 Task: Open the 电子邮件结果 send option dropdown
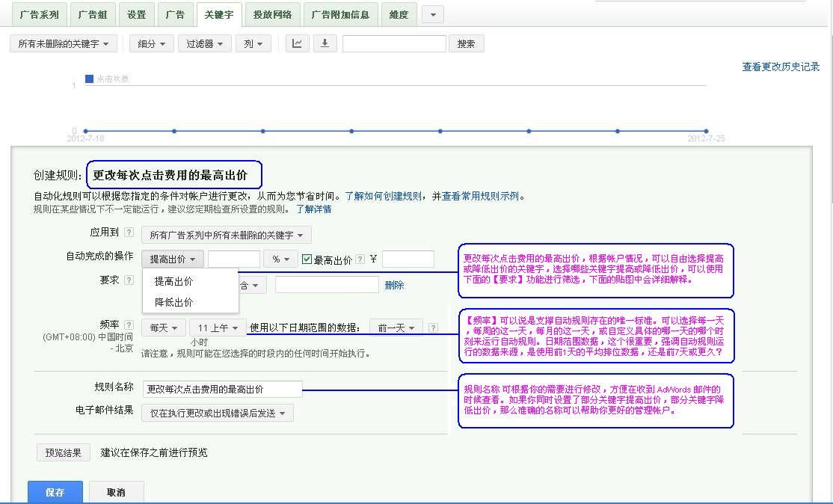(218, 413)
